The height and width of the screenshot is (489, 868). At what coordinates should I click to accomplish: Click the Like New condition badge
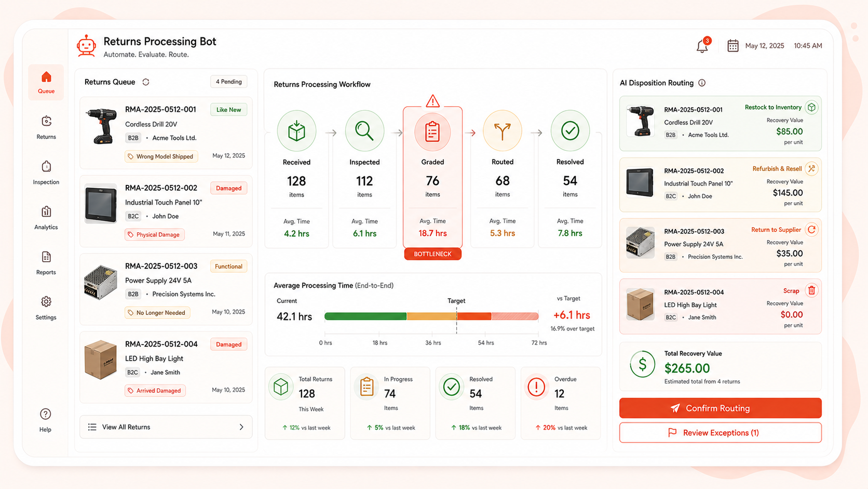point(229,110)
